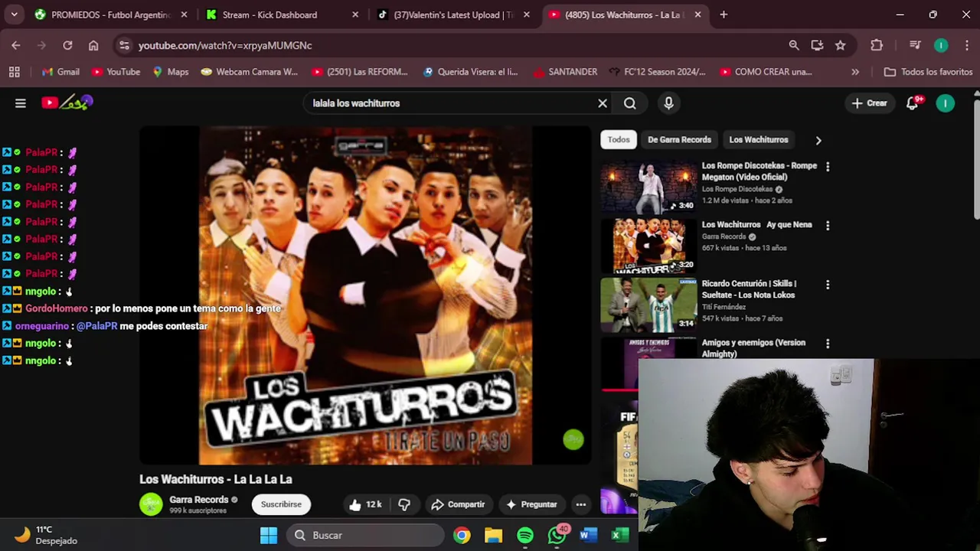
Task: Open the YouTube guide hamburger menu
Action: coord(21,103)
